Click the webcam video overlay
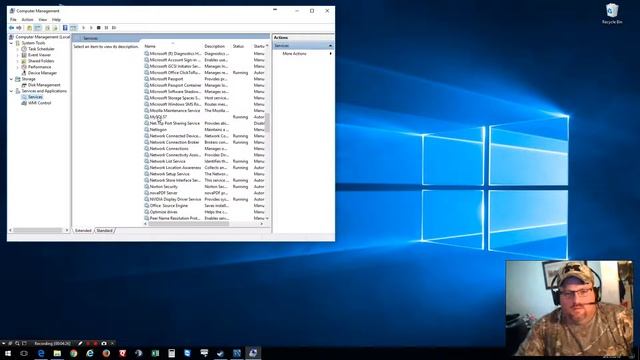This screenshot has height=360, width=640. click(569, 309)
